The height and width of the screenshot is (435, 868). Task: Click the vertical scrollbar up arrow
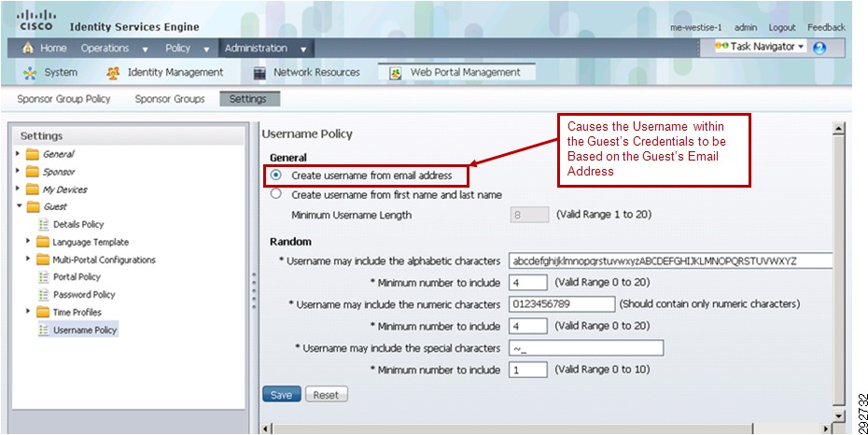coord(839,129)
